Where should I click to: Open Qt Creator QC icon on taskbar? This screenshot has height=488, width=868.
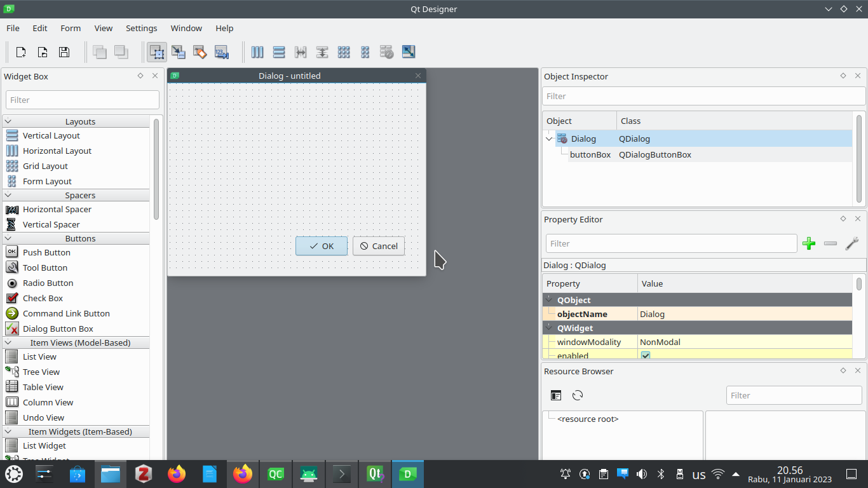click(276, 474)
